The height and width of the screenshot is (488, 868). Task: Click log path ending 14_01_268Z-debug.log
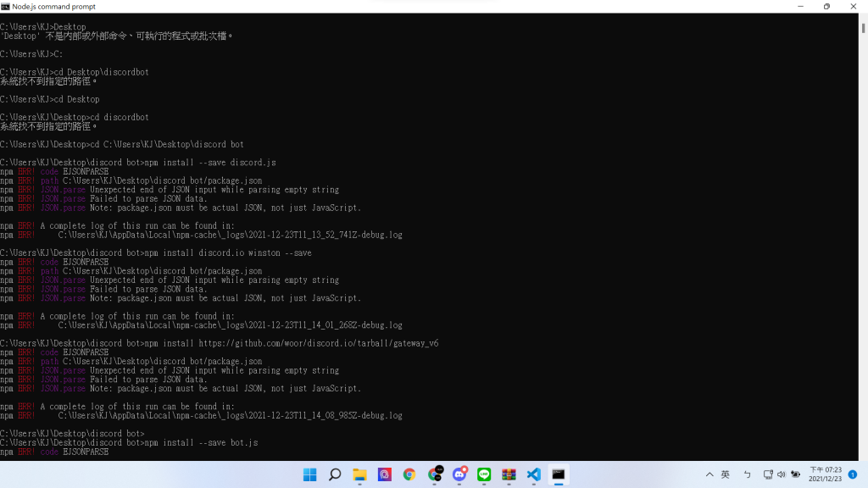(x=231, y=324)
